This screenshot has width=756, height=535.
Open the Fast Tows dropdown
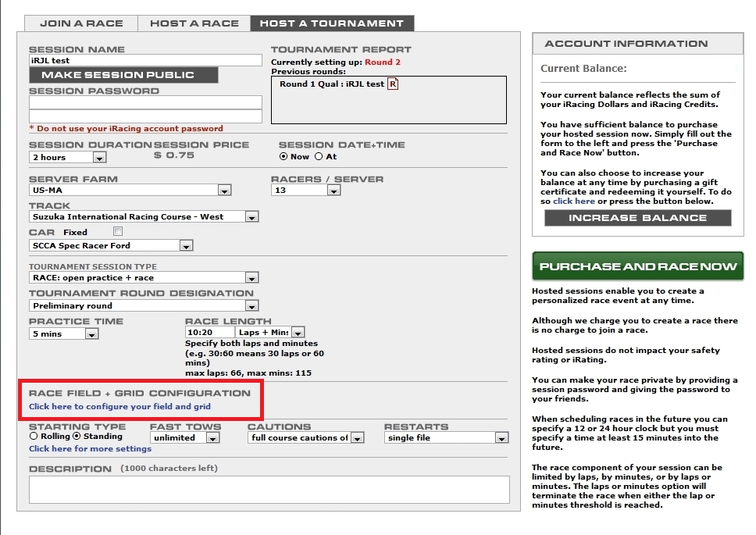[184, 437]
